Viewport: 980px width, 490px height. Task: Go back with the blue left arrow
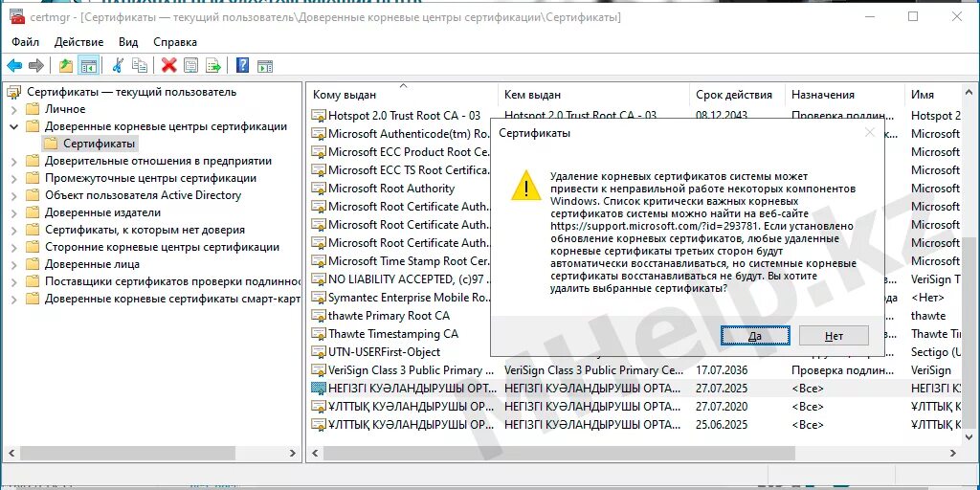tap(14, 65)
